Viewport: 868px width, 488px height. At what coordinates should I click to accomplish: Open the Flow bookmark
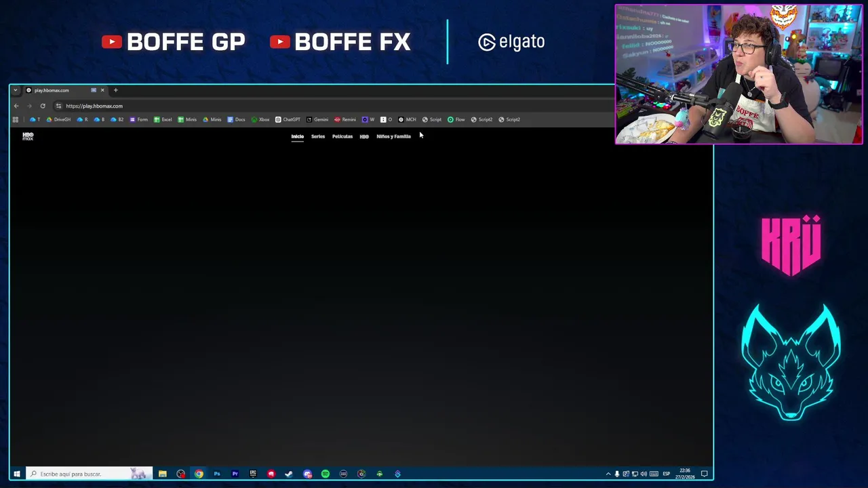[x=456, y=119]
